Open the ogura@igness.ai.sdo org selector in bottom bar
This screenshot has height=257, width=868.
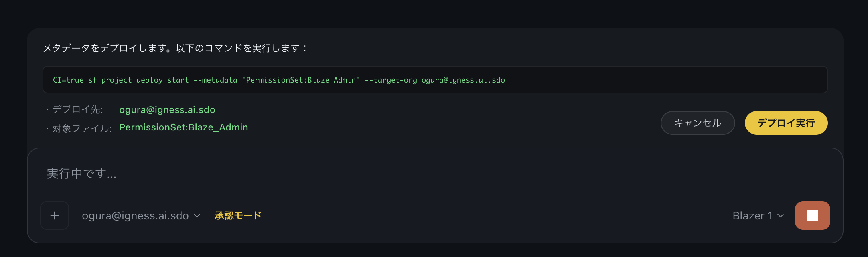tap(135, 215)
